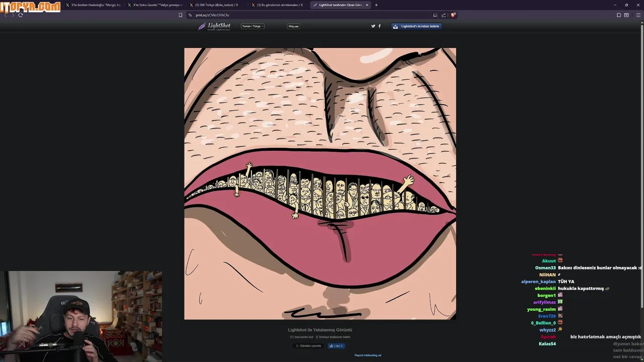Click the cartoon lips screenshot image

coord(320,184)
